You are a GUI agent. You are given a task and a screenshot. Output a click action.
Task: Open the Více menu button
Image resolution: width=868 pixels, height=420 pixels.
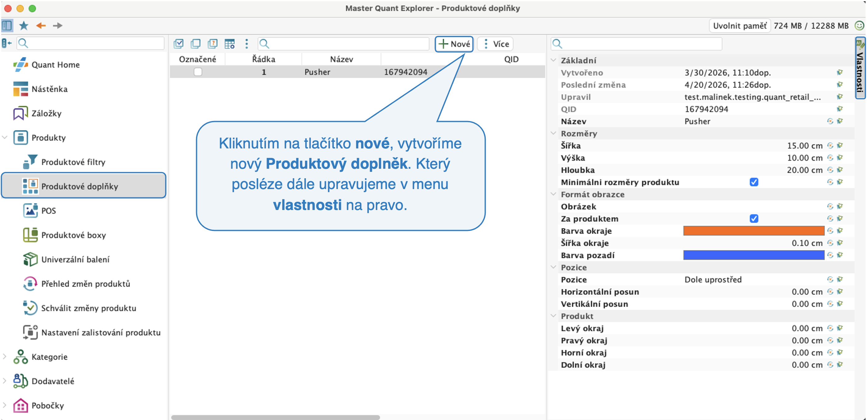point(496,44)
